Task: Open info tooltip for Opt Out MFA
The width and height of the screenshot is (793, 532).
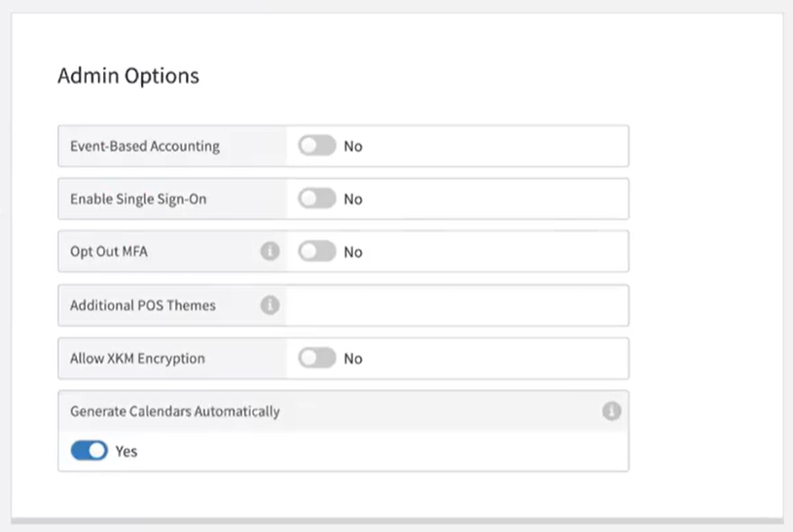Action: tap(270, 252)
